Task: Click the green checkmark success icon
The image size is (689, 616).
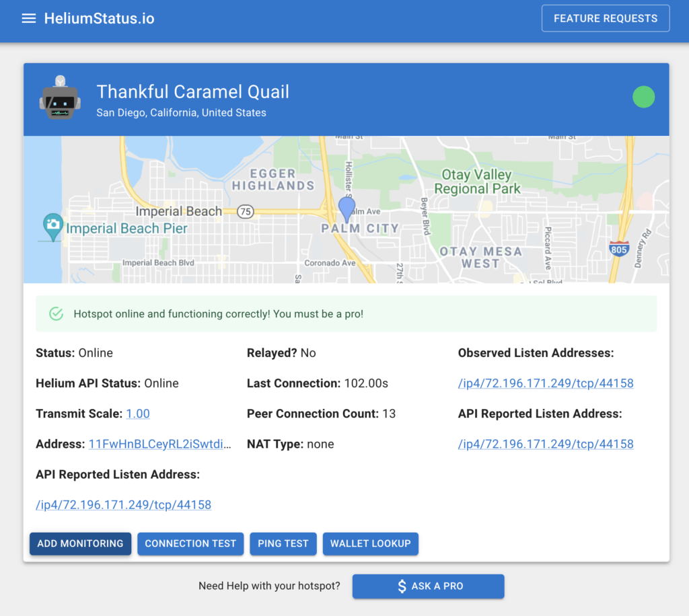Action: (x=57, y=314)
